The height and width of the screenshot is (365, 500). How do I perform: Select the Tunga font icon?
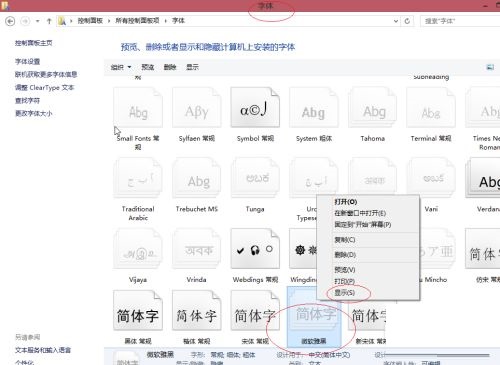tap(255, 178)
